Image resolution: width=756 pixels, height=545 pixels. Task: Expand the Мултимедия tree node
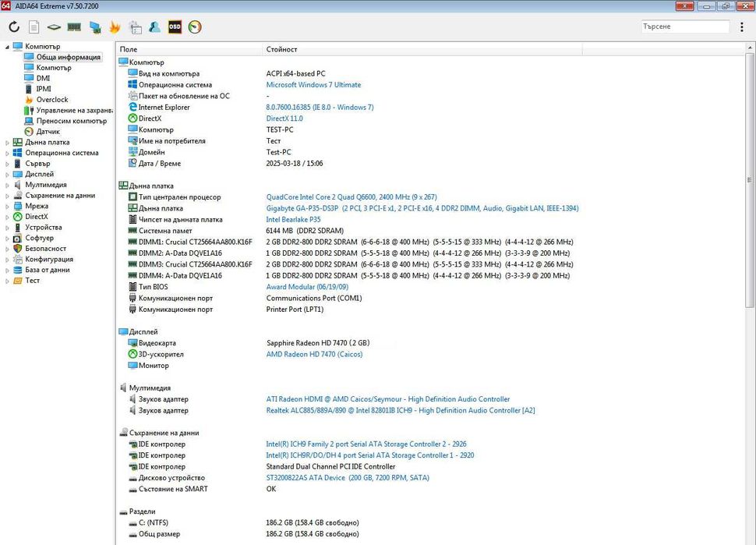coord(7,186)
